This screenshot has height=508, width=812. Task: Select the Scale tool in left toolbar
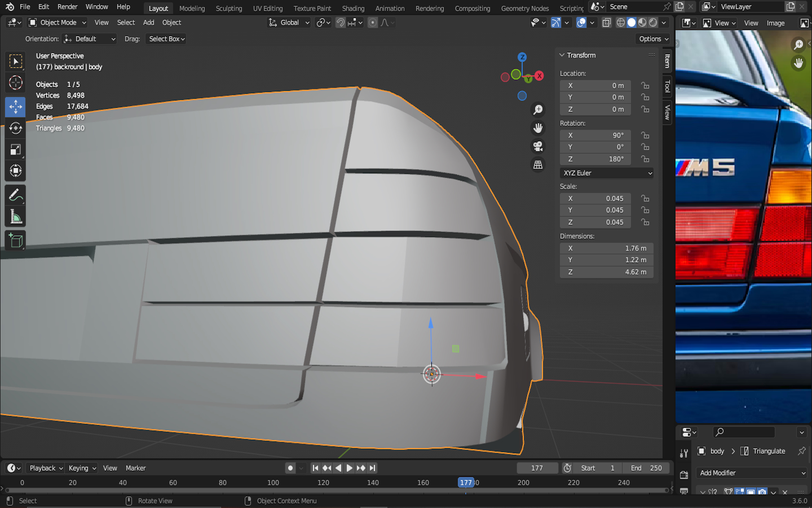[16, 150]
